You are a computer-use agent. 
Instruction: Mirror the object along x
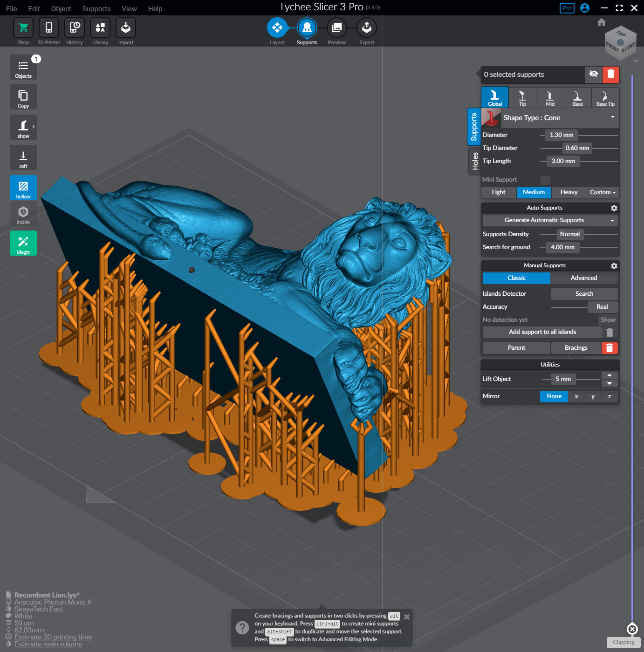click(576, 396)
